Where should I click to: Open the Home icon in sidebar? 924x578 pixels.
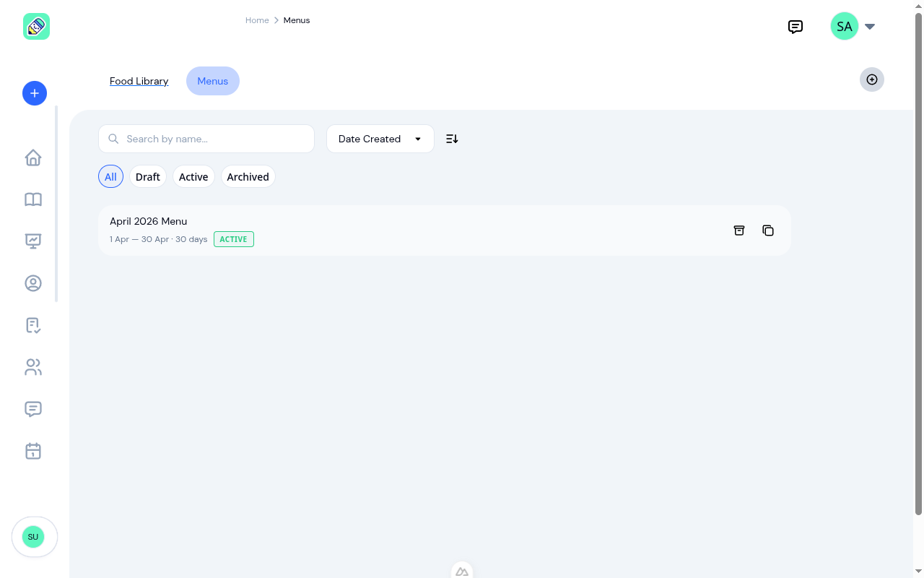tap(33, 158)
